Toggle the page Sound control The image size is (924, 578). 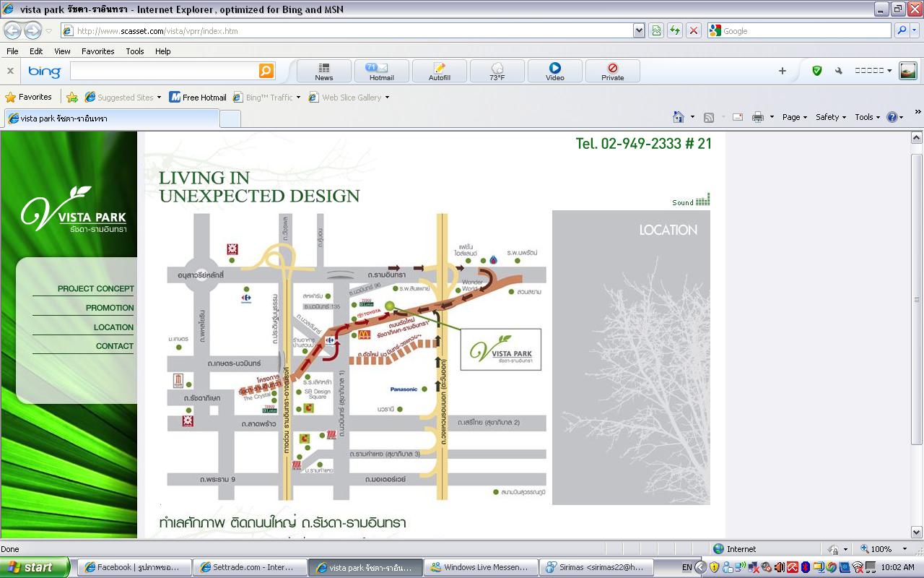[x=691, y=202]
